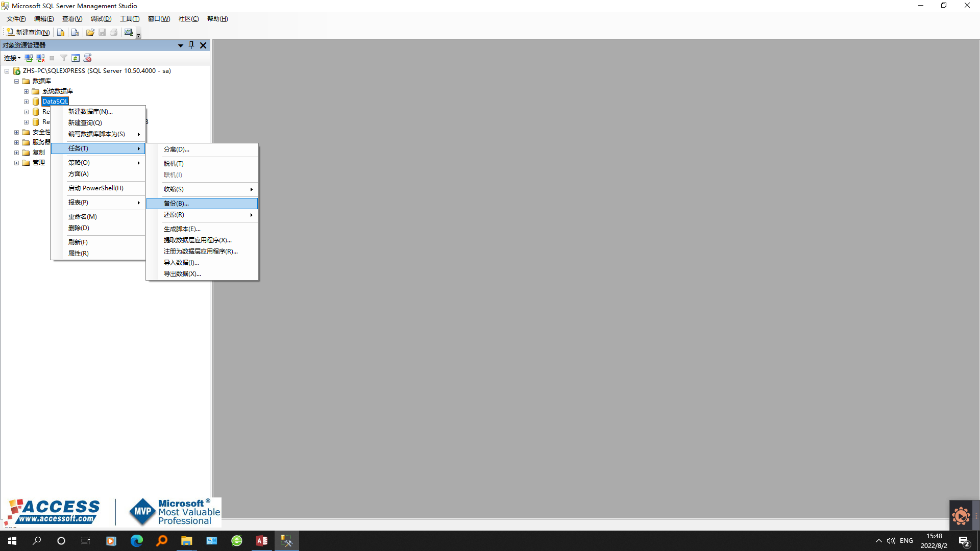Viewport: 980px width, 551px height.
Task: Open the 编辑(E) menu
Action: pos(44,19)
